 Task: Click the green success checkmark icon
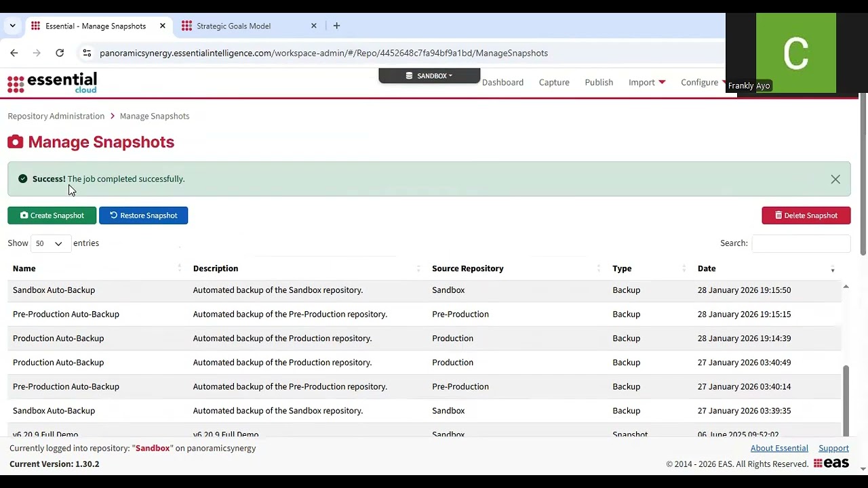tap(23, 179)
